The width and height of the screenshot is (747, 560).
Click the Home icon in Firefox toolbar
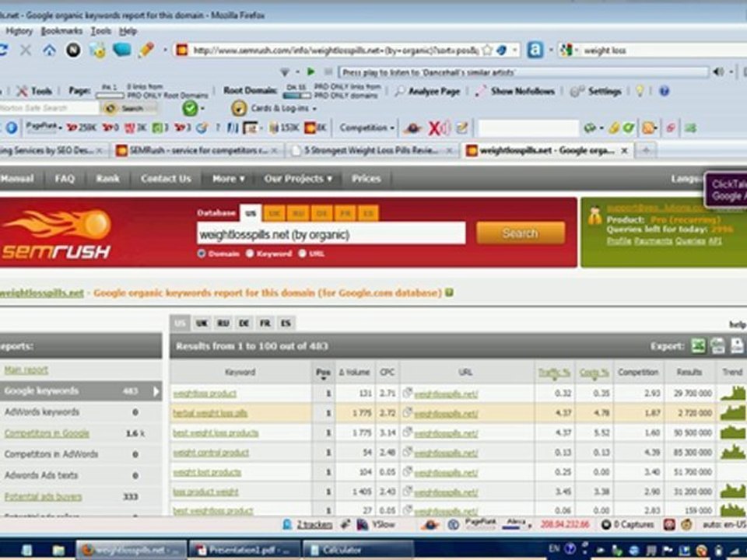tap(50, 50)
